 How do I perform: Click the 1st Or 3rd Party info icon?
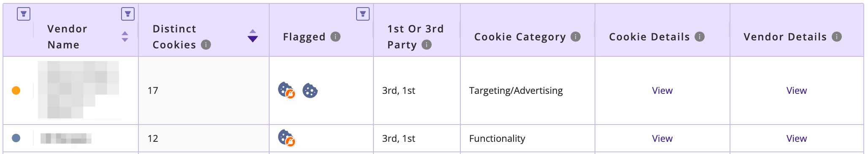click(x=427, y=45)
